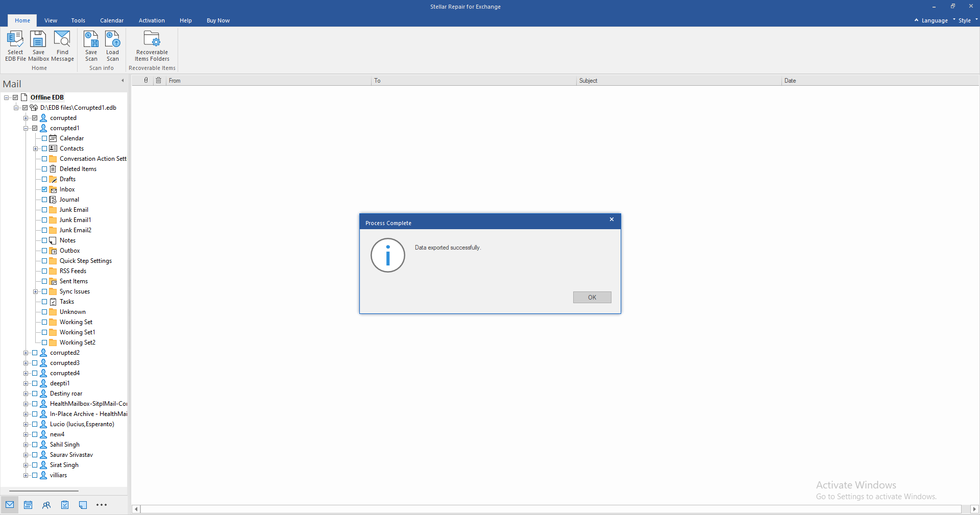Switch to calendar view in bottom bar
The height and width of the screenshot is (515, 980).
(28, 505)
